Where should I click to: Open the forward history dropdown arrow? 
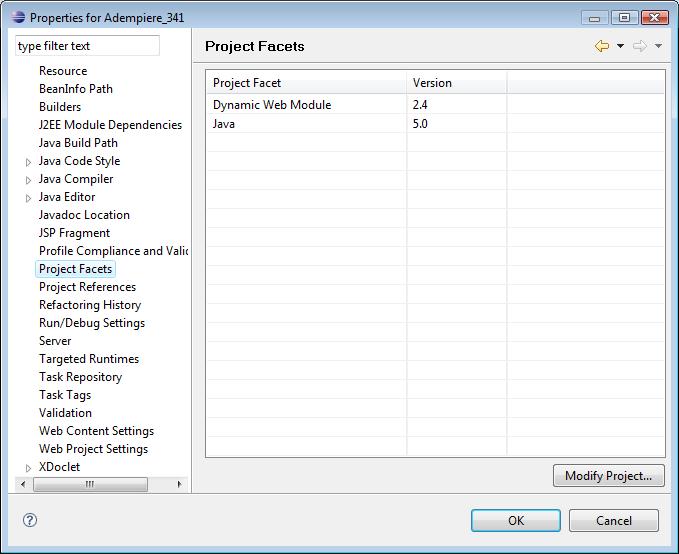click(x=658, y=46)
